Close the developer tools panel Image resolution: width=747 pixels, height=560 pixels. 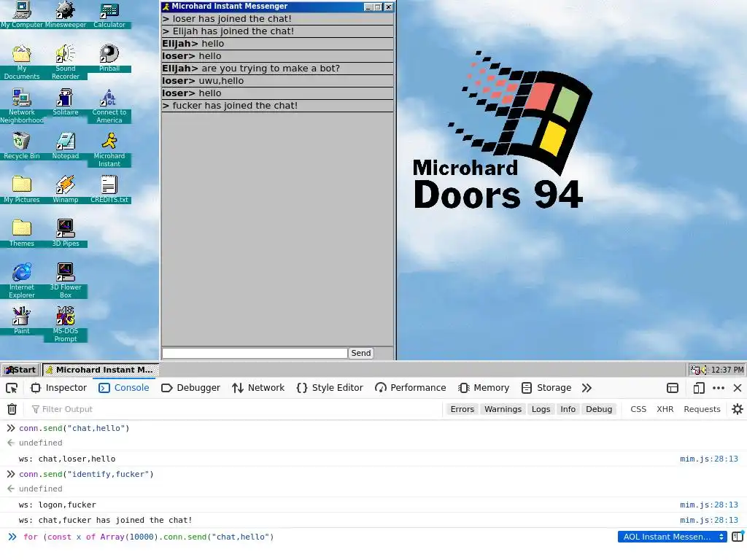[737, 388]
